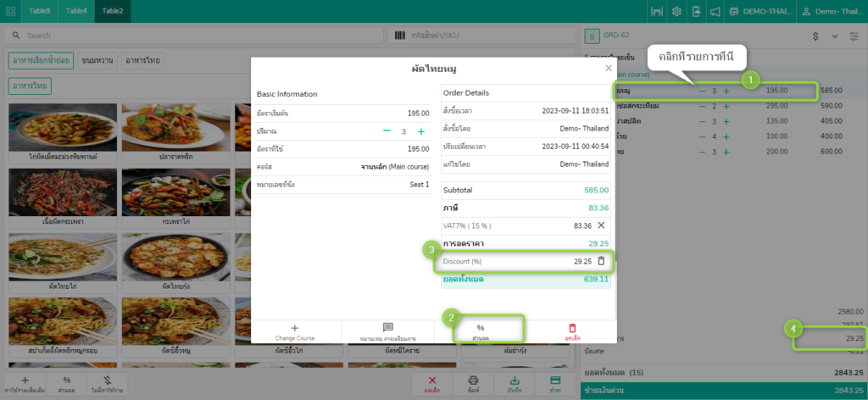This screenshot has height=400, width=868.
Task: Add ผัดไทยไก่ dish
Action: pyautogui.click(x=63, y=263)
